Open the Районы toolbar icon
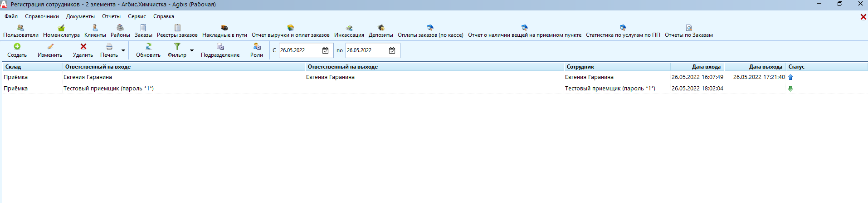 pos(120,31)
